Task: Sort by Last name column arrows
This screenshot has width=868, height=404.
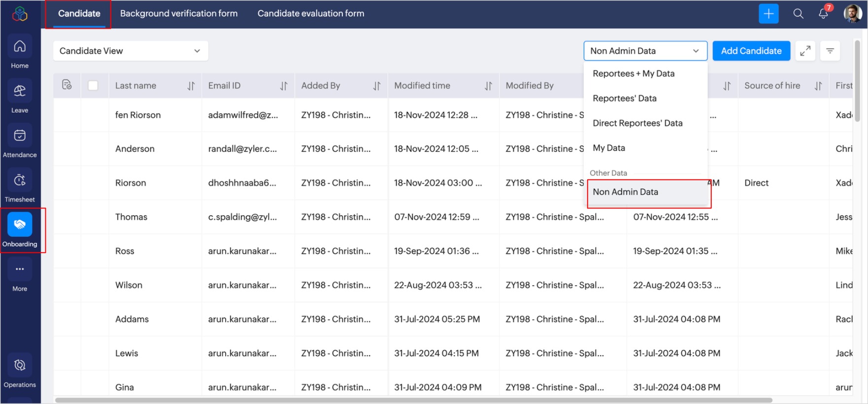Action: [x=191, y=86]
